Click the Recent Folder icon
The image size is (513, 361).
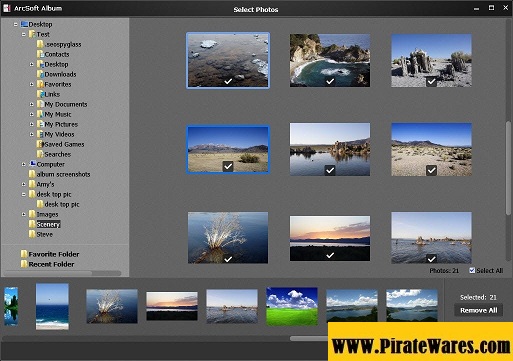[24, 264]
